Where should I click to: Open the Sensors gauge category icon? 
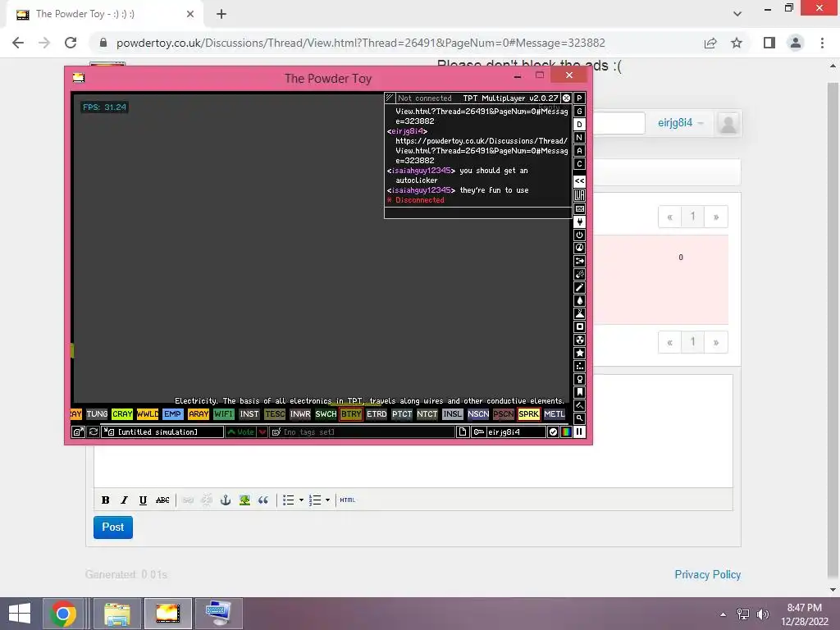[579, 248]
